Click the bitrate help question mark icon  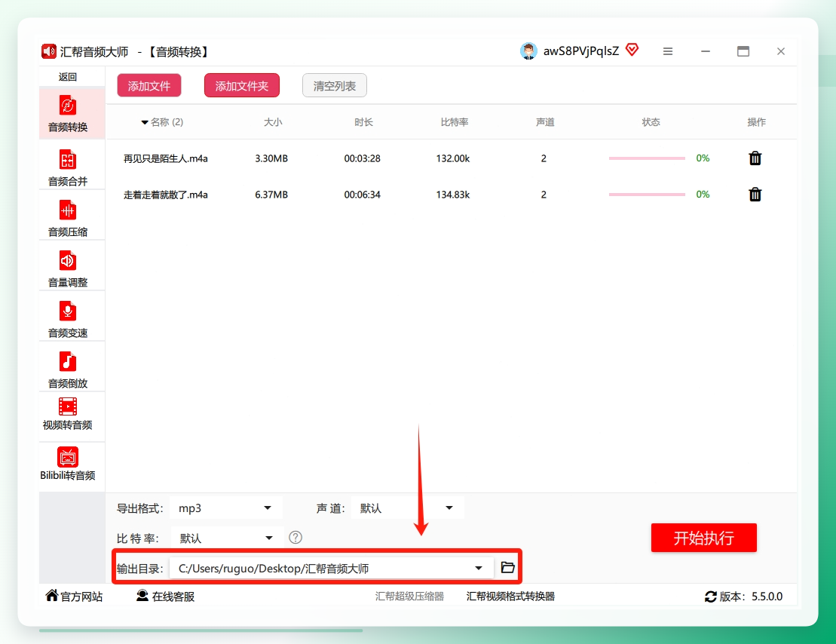[296, 537]
